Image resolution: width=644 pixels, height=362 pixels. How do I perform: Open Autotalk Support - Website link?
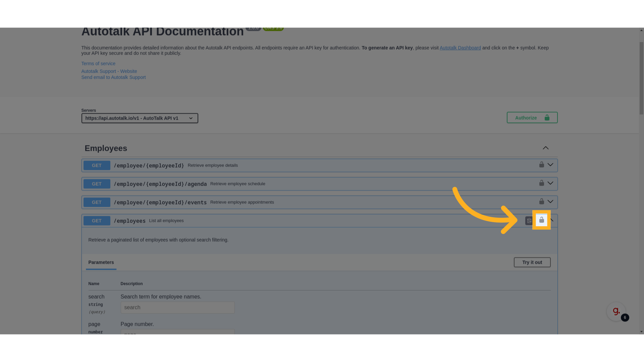[109, 71]
